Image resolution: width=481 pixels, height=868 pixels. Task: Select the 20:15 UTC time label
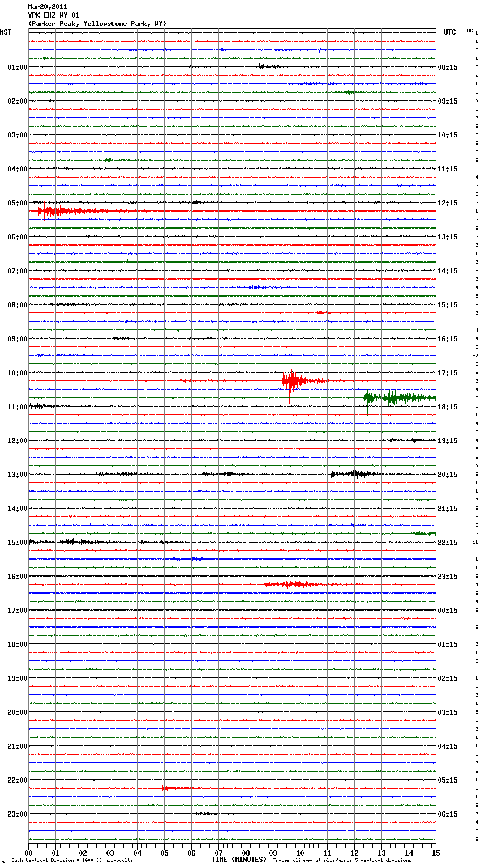[448, 475]
